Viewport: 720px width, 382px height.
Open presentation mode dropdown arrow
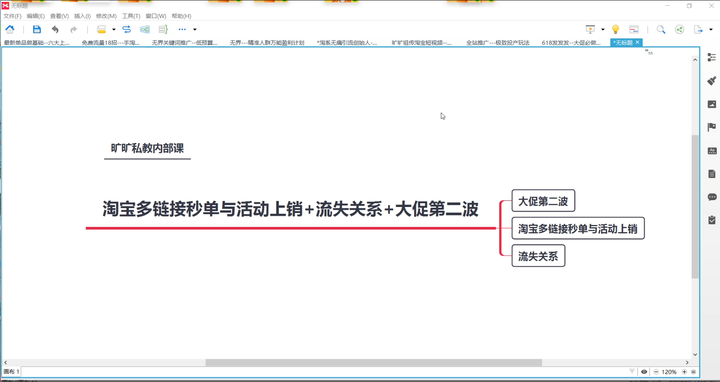(x=603, y=29)
